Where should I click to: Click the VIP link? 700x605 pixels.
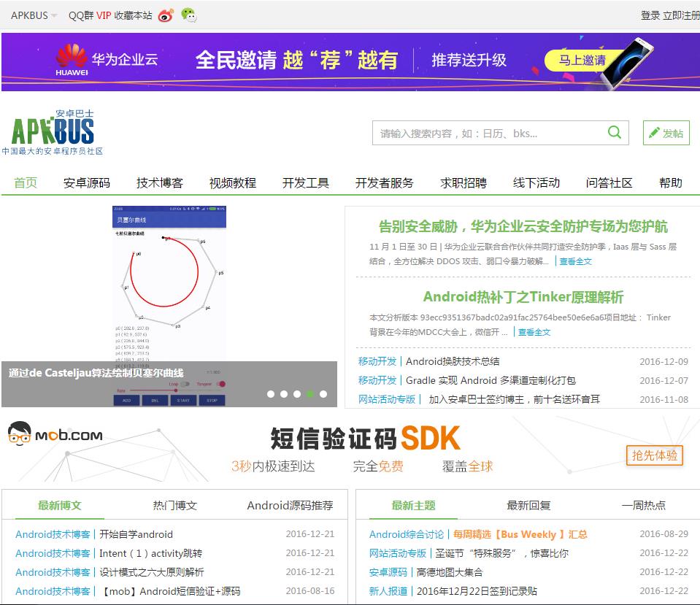[x=104, y=15]
